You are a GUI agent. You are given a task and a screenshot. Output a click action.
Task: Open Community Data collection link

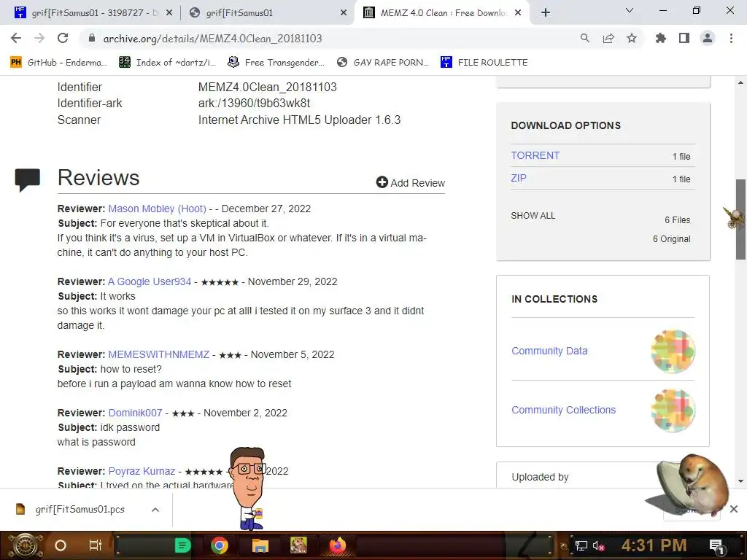point(549,351)
